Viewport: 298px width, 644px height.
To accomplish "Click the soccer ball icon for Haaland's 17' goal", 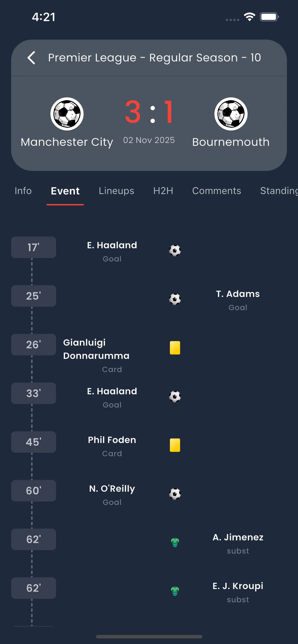I will pos(175,251).
